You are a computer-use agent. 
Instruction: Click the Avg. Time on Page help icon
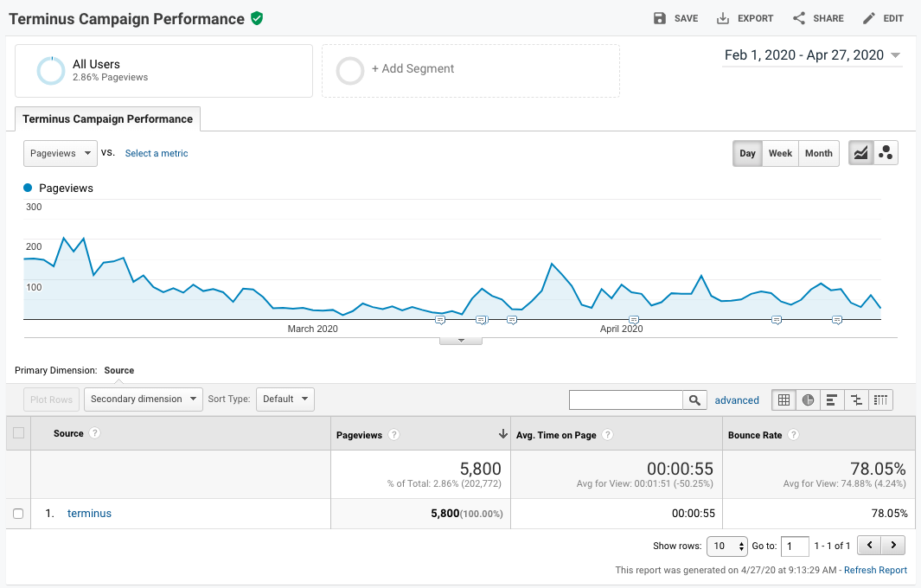coord(608,435)
